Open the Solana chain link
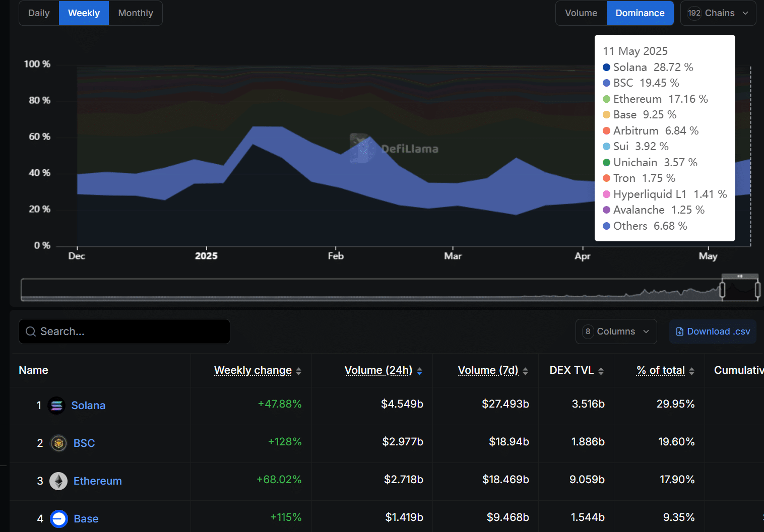The image size is (764, 532). 88,406
